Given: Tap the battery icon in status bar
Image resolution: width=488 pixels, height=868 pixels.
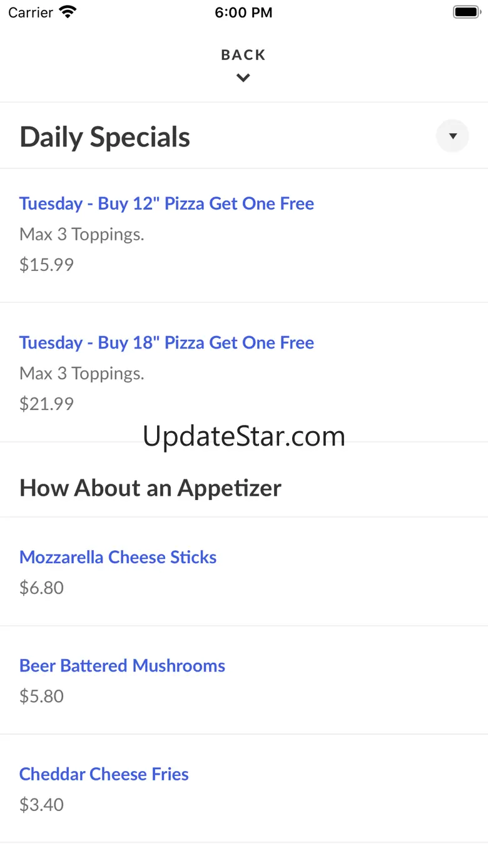Looking at the screenshot, I should (466, 12).
